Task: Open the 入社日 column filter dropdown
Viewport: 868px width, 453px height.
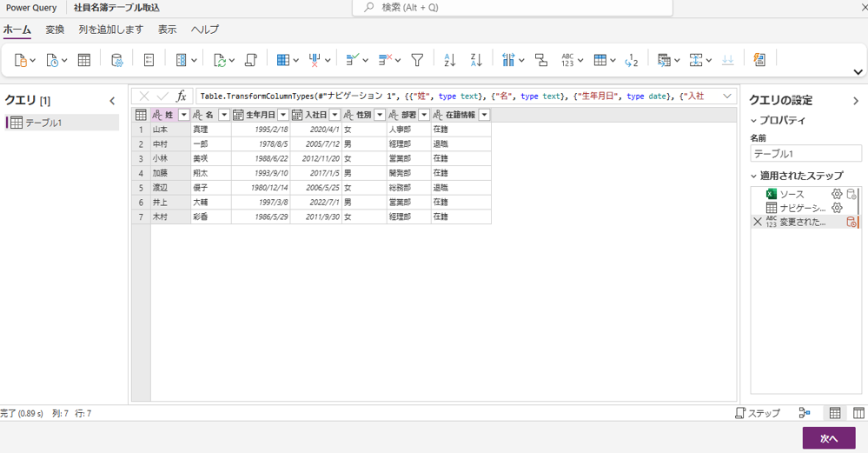Action: pos(335,115)
